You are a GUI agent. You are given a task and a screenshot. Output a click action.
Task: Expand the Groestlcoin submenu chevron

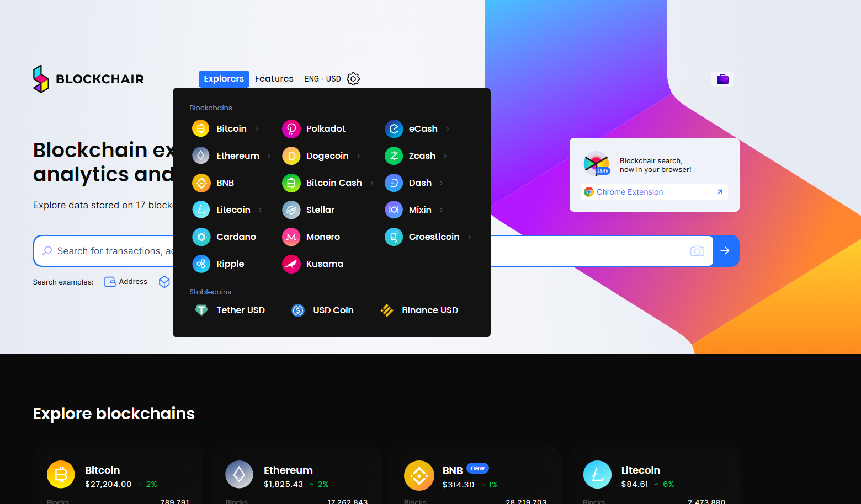pyautogui.click(x=470, y=237)
